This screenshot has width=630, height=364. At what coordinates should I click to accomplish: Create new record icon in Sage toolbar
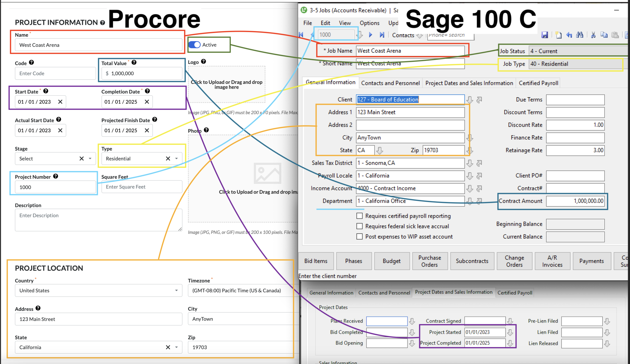tap(558, 35)
